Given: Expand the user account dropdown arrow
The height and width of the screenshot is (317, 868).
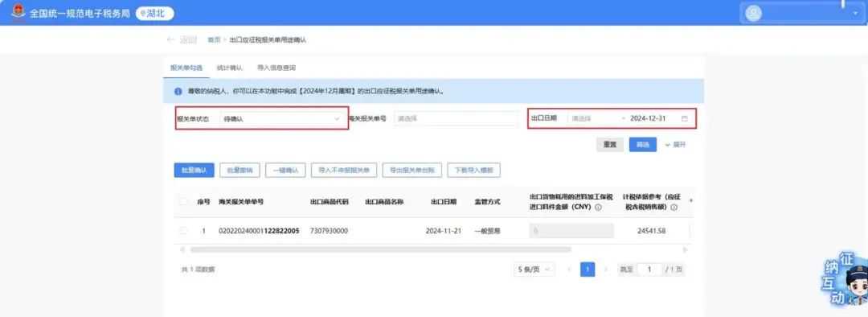Looking at the screenshot, I should point(855,14).
